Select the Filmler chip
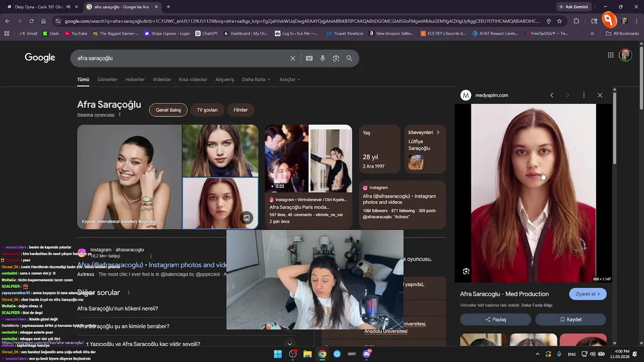 coord(240,110)
